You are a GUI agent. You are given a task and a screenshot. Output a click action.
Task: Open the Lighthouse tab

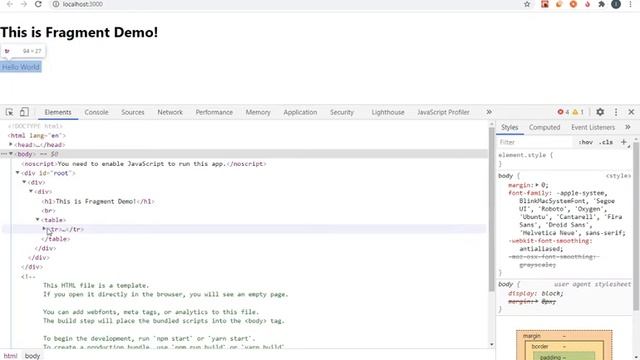coord(388,112)
